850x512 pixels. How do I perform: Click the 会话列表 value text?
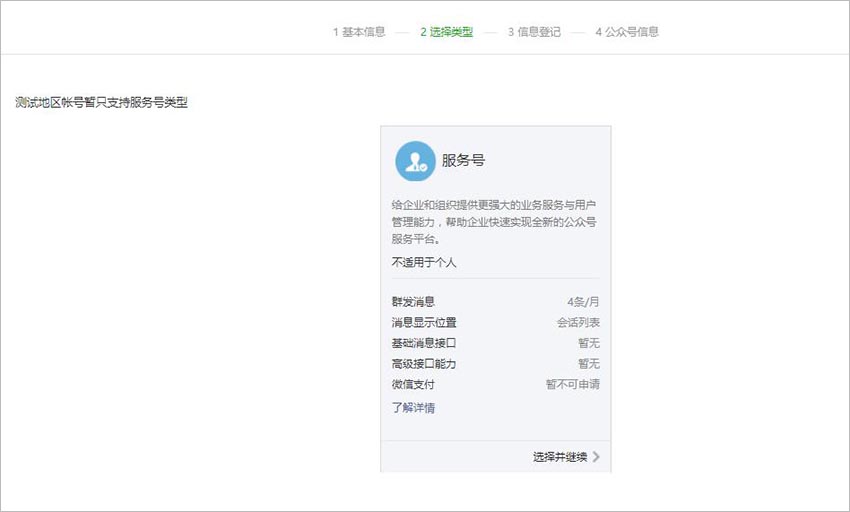click(578, 322)
